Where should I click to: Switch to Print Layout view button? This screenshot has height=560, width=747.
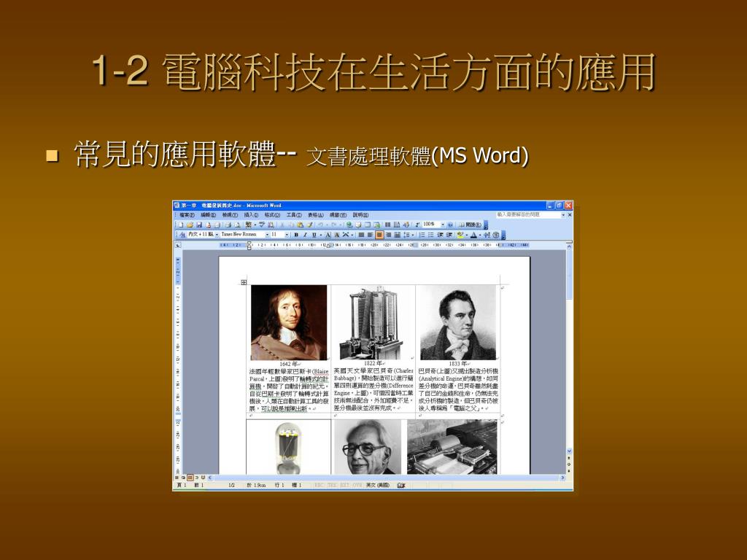coord(190,477)
